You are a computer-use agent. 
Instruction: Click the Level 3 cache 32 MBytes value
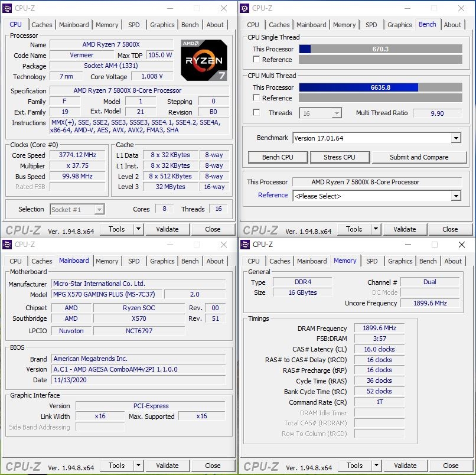170,187
